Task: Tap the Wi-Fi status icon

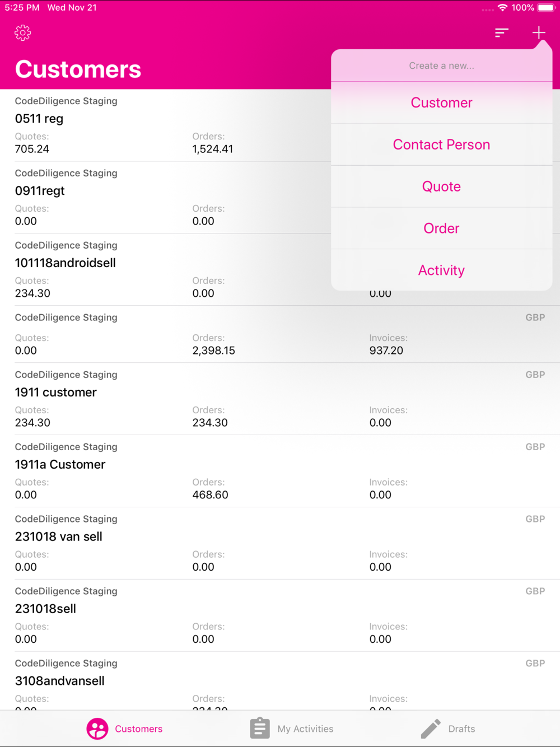Action: click(502, 8)
